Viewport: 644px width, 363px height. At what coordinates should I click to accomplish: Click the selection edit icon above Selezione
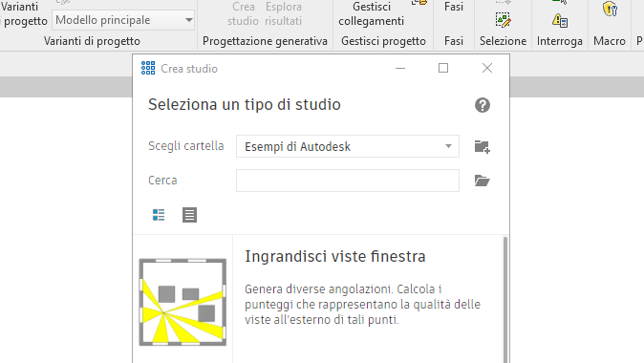click(503, 20)
